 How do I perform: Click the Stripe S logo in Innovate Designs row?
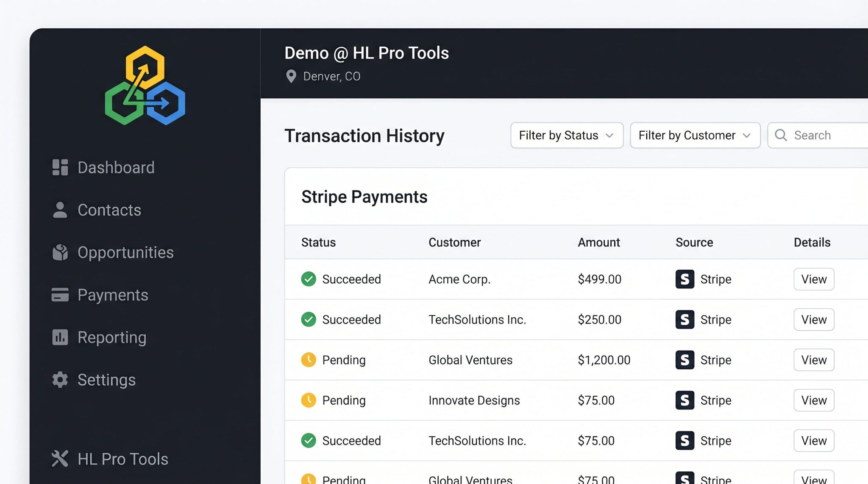pyautogui.click(x=684, y=400)
